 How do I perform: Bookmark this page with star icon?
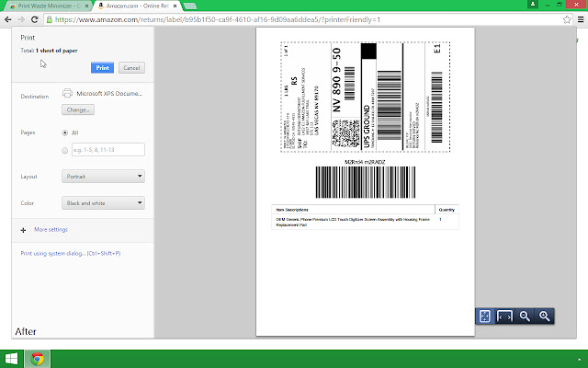tap(567, 19)
